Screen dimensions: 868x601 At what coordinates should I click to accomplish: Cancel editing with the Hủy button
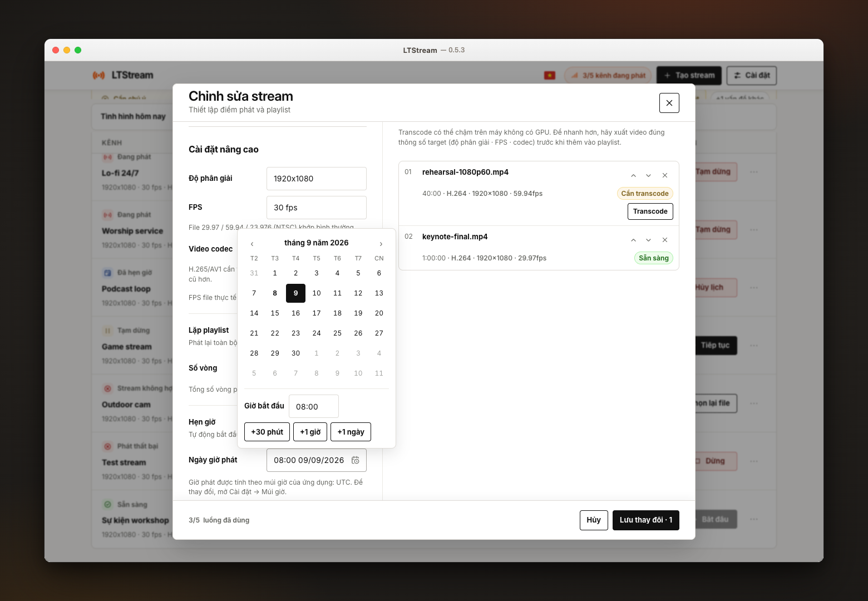(x=593, y=520)
